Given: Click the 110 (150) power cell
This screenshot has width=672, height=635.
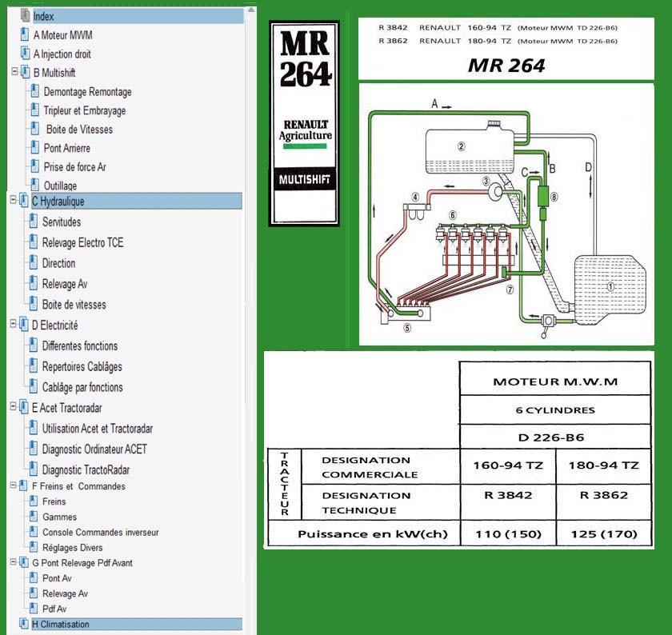Looking at the screenshot, I should [x=508, y=534].
